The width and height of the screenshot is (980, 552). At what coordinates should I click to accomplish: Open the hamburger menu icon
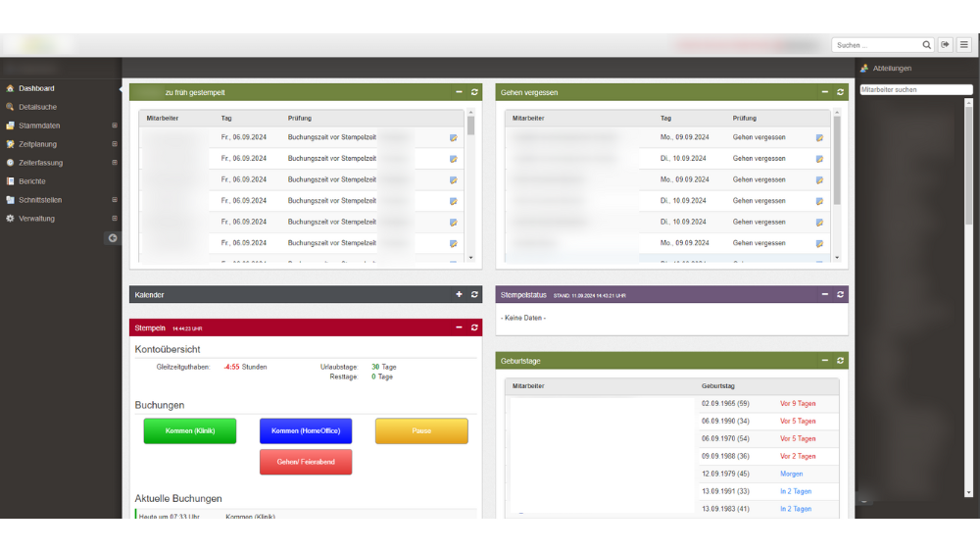963,45
